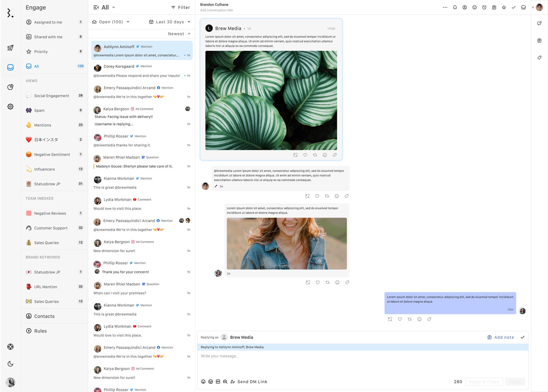
Task: Open Rules
Action: pos(54,331)
